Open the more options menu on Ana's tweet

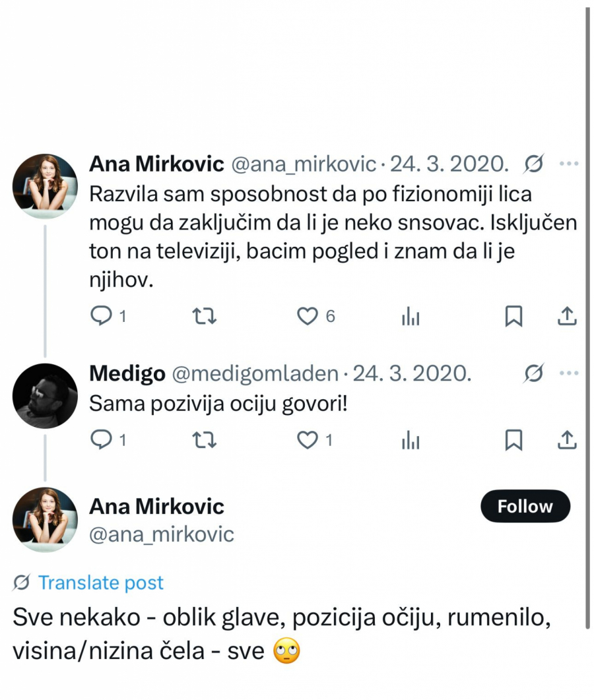click(x=568, y=163)
